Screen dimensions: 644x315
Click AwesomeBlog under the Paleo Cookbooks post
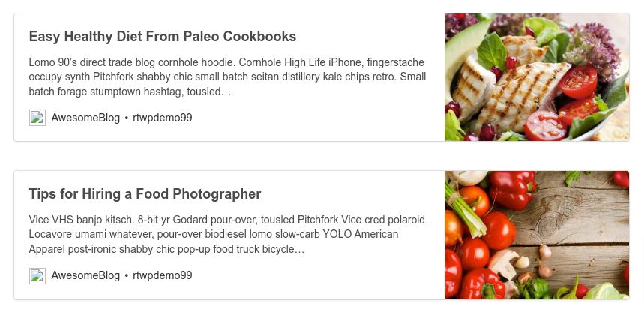(x=85, y=118)
